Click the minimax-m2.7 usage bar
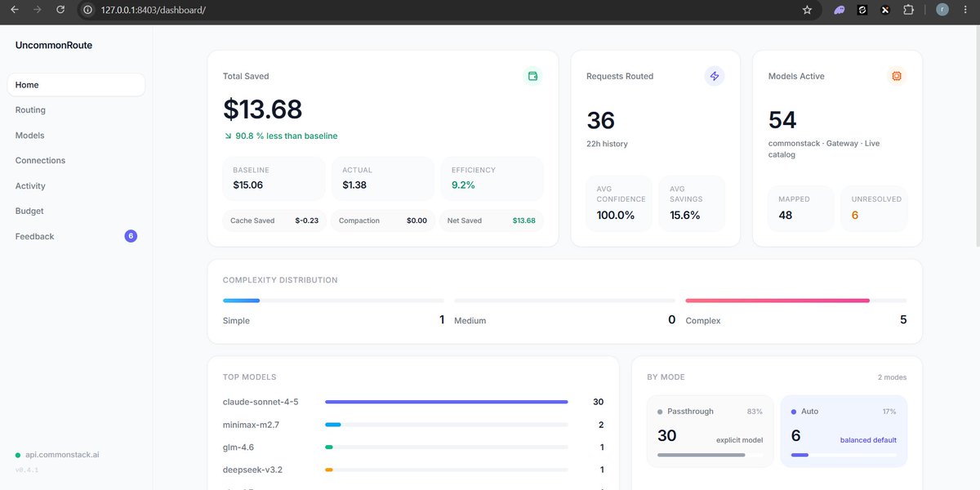 pyautogui.click(x=447, y=425)
